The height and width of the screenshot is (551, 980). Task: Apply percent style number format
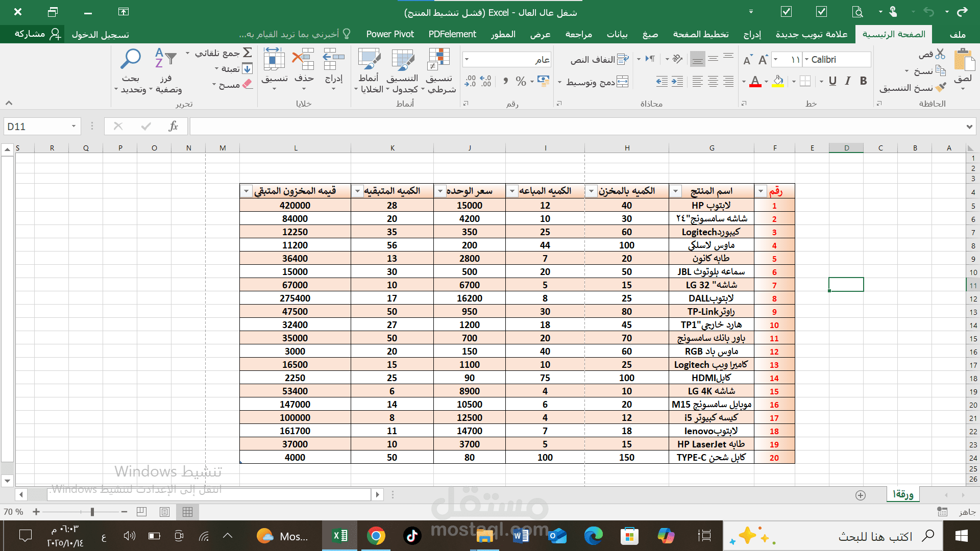[521, 81]
